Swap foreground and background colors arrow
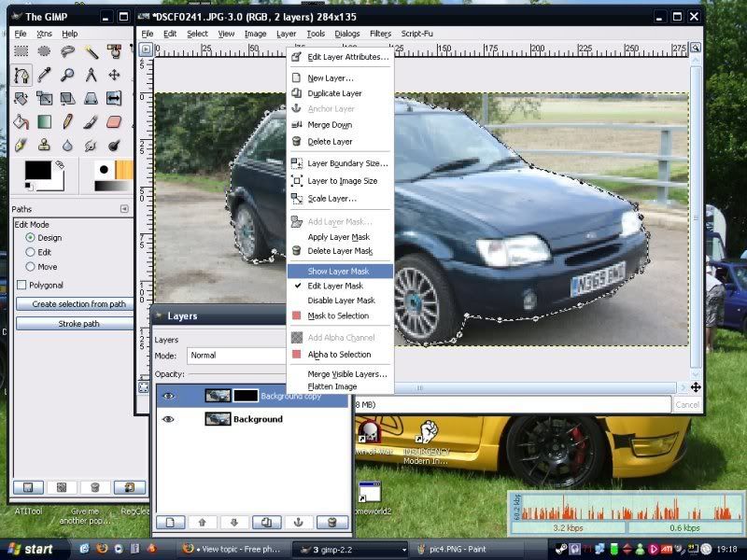Screen dimensions: 747x560 (x=60, y=165)
